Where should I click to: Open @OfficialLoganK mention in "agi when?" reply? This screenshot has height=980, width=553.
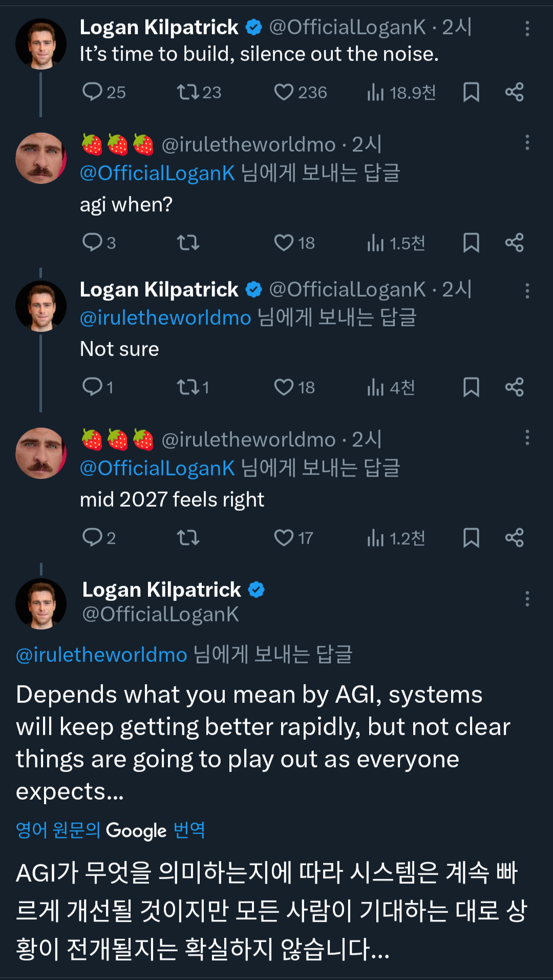[157, 173]
